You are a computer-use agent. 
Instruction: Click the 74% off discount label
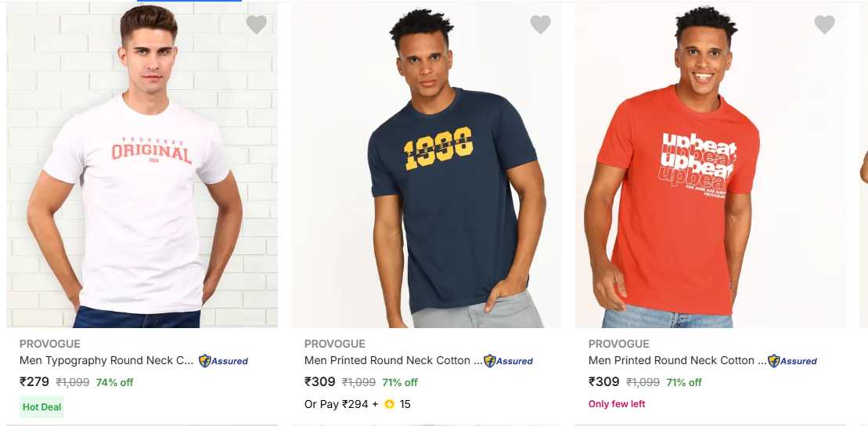[114, 383]
